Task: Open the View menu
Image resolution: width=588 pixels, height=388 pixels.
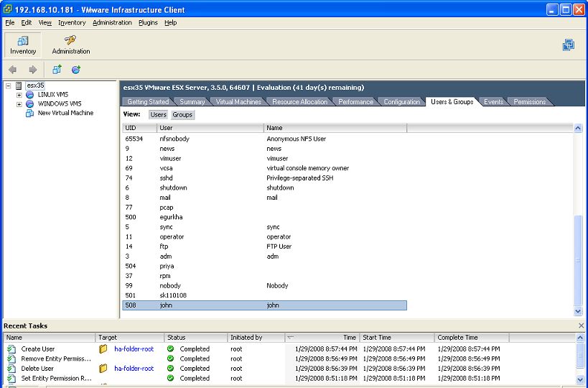Action: point(45,23)
